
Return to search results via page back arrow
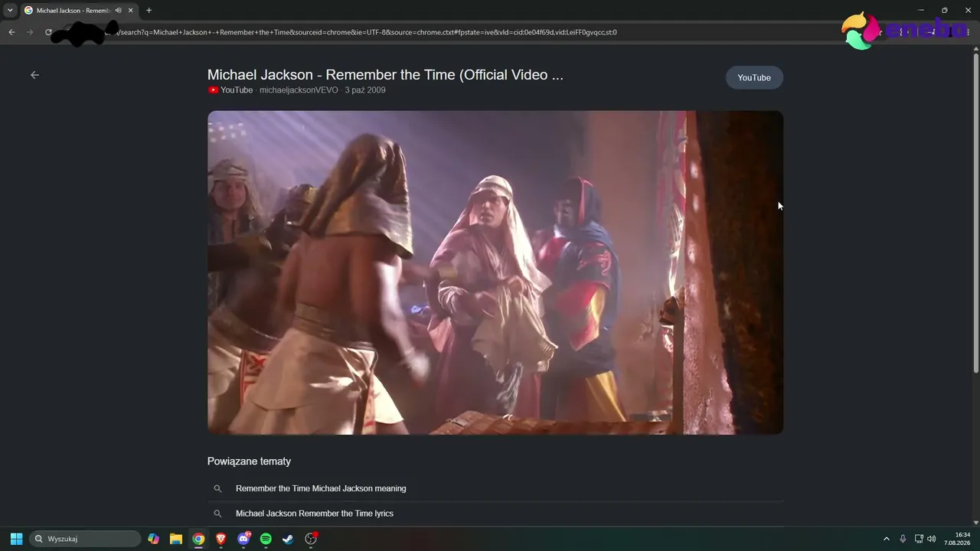[34, 75]
